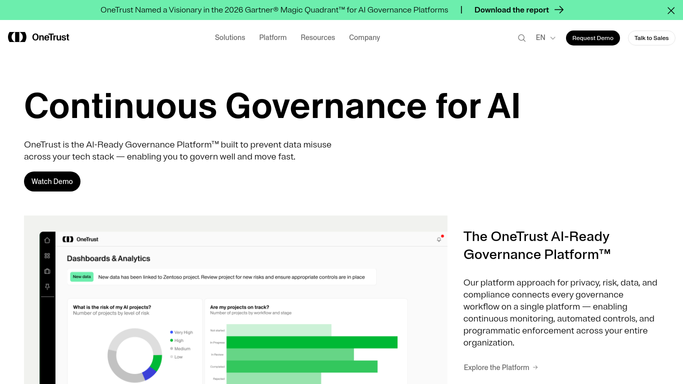The height and width of the screenshot is (384, 683).
Task: Click the donut risk chart
Action: (135, 355)
